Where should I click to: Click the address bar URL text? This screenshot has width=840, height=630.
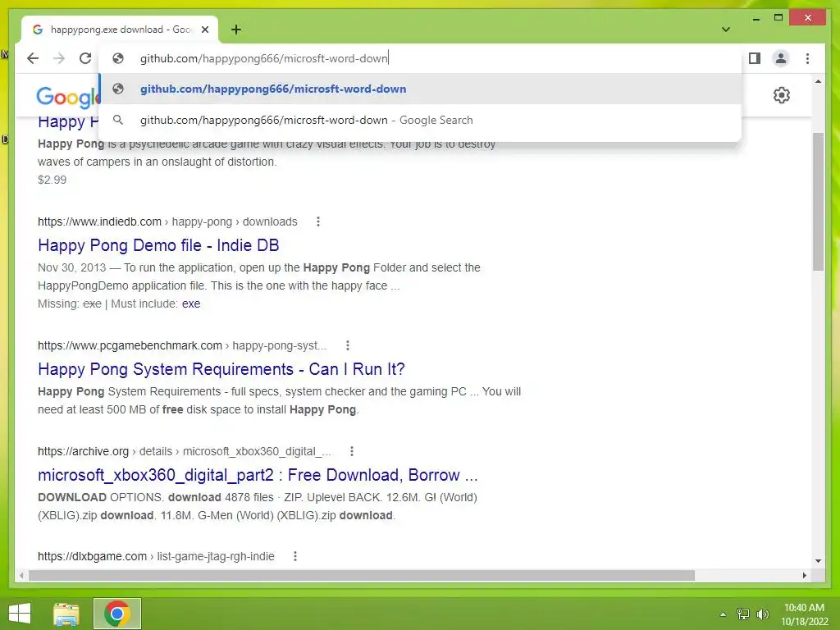click(263, 58)
